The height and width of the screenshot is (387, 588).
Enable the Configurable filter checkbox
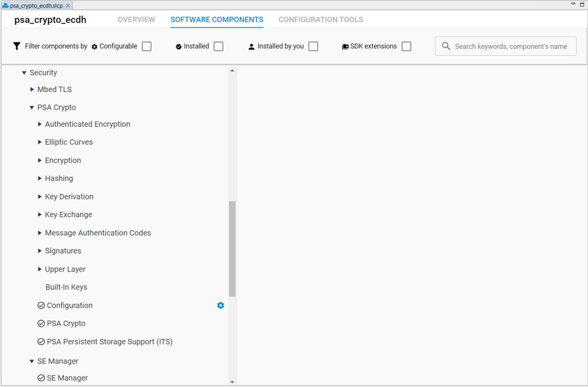[x=147, y=46]
